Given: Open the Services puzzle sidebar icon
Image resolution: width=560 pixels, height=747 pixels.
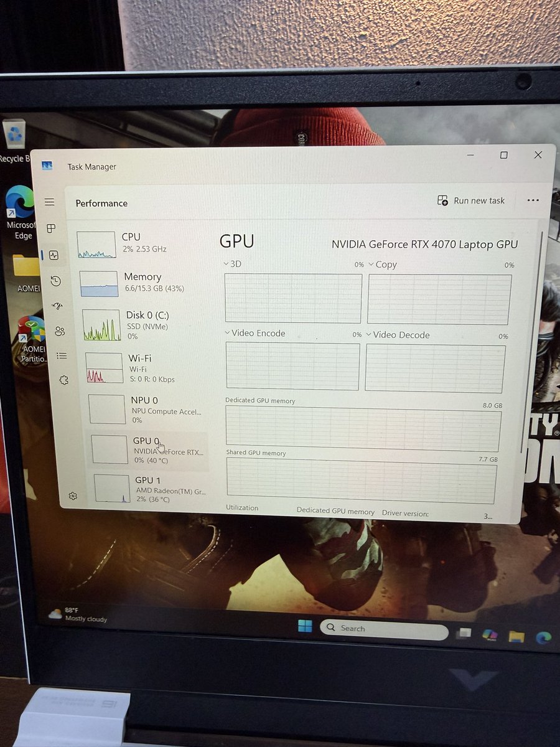Looking at the screenshot, I should pos(63,380).
